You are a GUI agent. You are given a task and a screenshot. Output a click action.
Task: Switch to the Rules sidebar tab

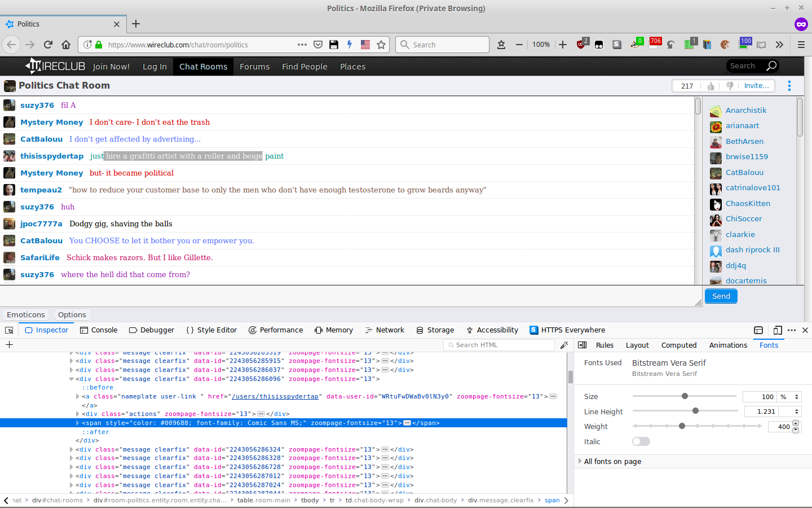(x=604, y=345)
